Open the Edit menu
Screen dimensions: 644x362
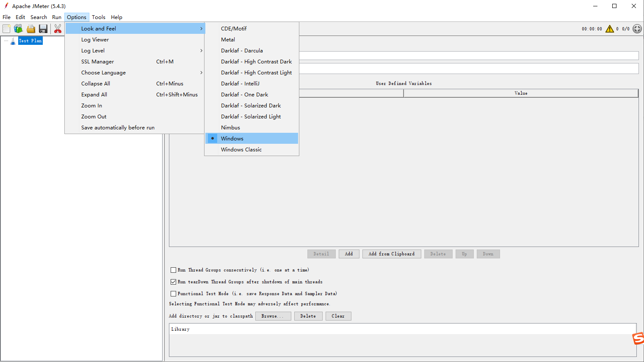tap(20, 17)
